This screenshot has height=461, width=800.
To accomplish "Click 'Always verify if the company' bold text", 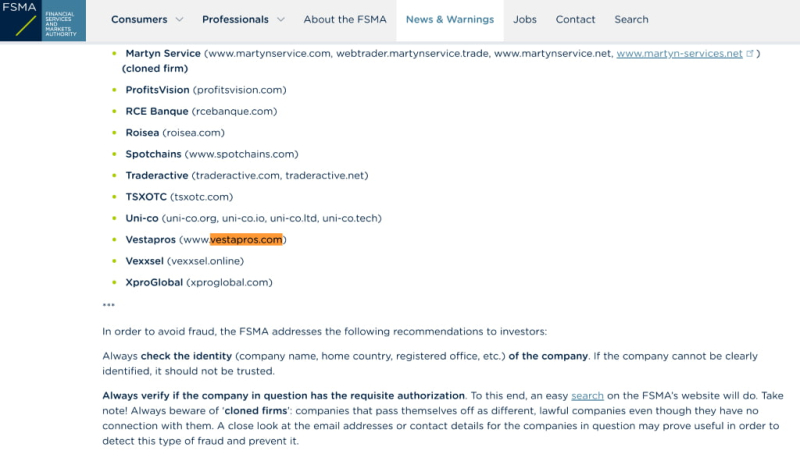I will coord(283,396).
